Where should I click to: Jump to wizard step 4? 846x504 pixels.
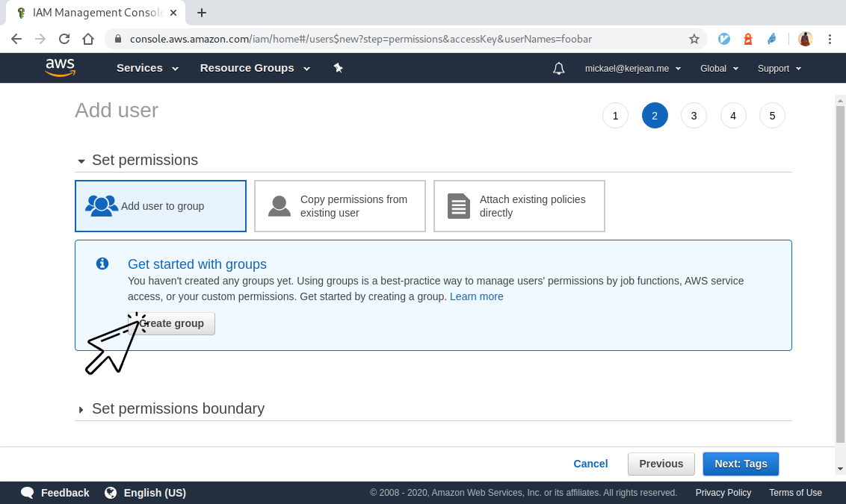point(732,115)
